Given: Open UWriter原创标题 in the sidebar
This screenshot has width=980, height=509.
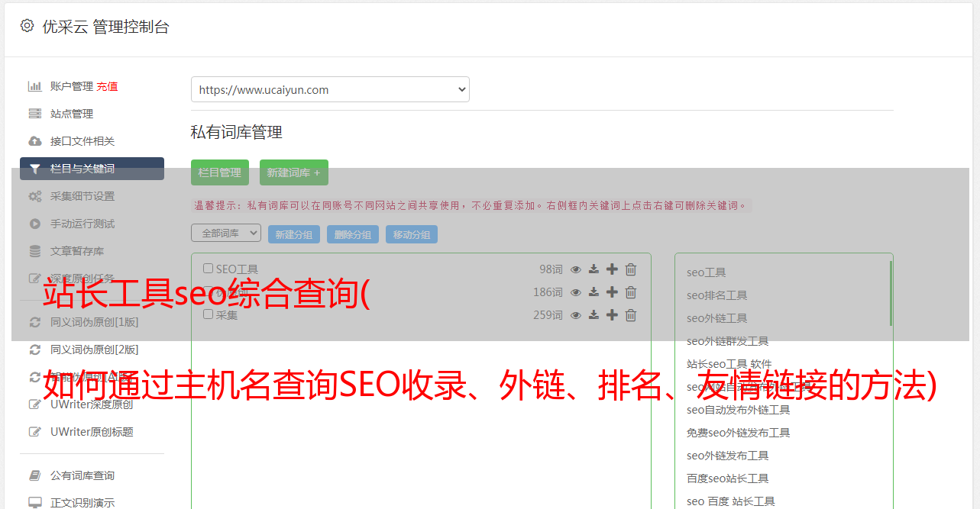Looking at the screenshot, I should (92, 432).
